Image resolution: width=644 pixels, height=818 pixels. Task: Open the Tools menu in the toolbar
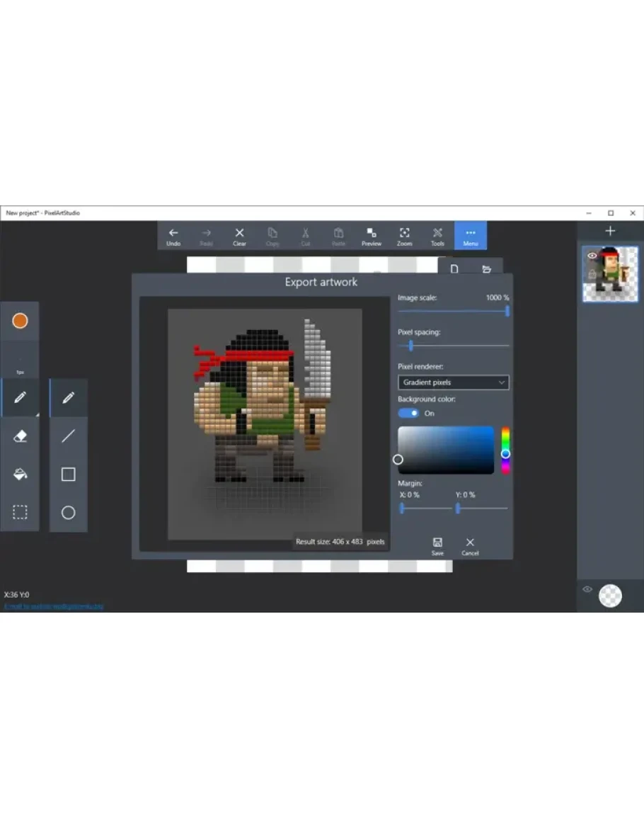pos(437,236)
